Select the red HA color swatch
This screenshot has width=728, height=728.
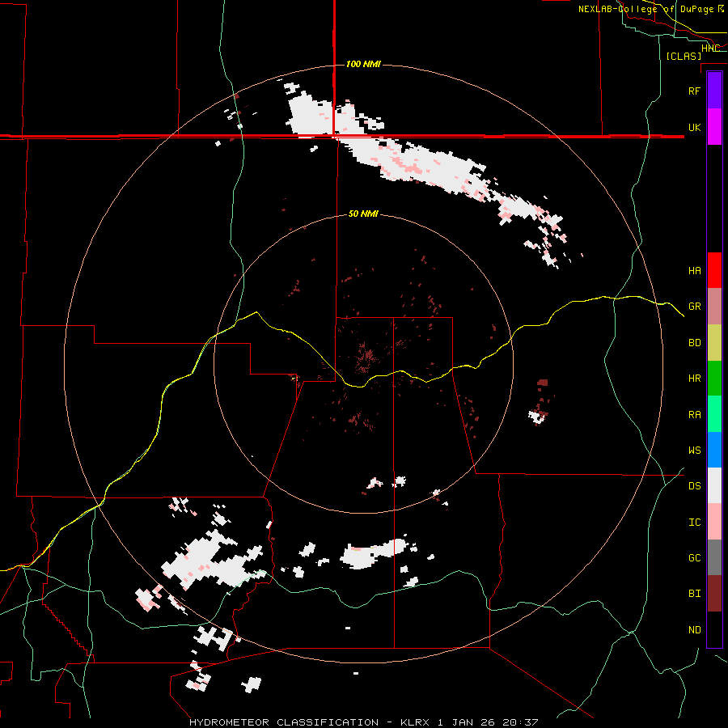[714, 270]
